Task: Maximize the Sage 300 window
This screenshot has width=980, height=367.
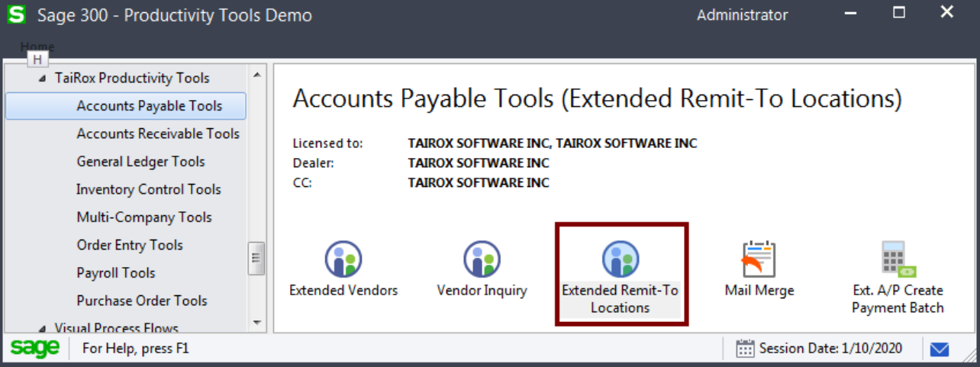Action: coord(899,13)
